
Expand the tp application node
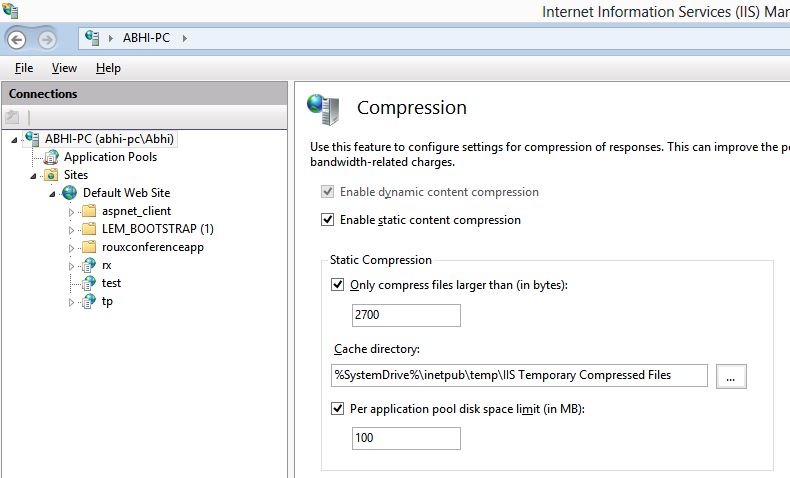coord(72,302)
